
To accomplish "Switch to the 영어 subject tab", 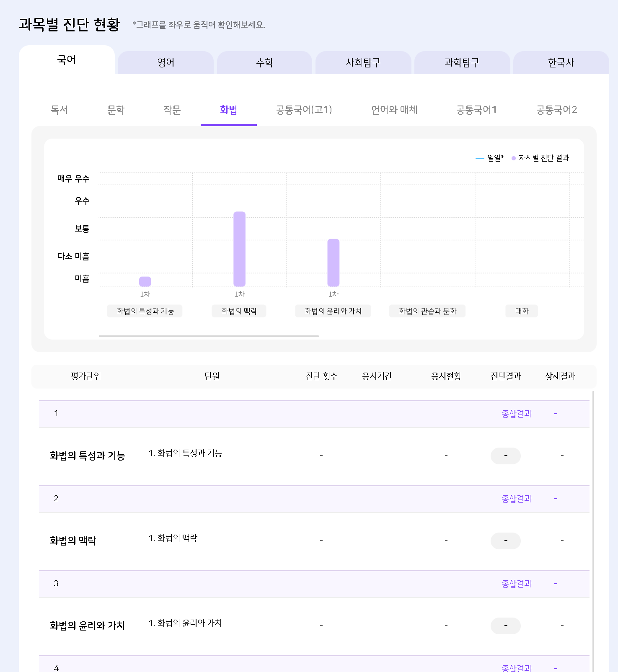I will point(165,63).
